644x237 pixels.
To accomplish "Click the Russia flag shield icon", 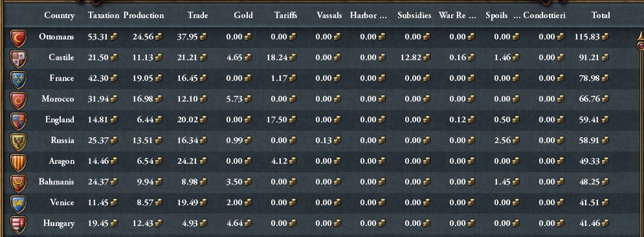I will 19,142.
